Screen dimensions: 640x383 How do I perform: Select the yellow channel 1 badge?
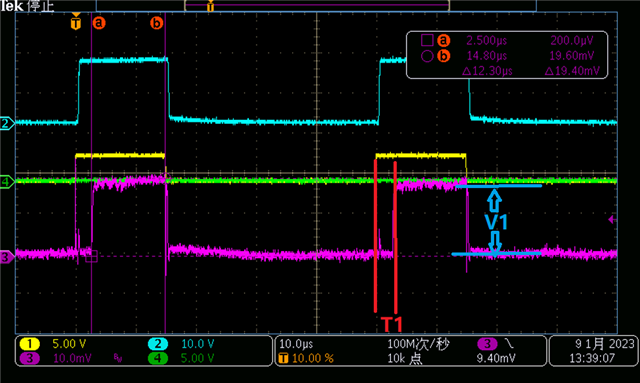click(29, 344)
